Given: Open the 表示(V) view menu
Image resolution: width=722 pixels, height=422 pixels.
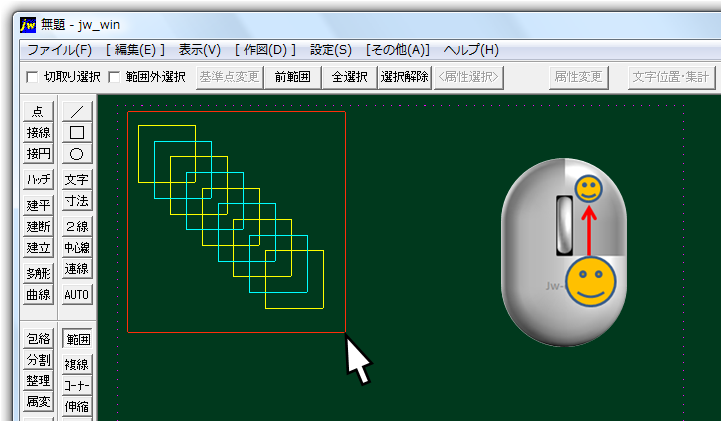Looking at the screenshot, I should coord(199,50).
